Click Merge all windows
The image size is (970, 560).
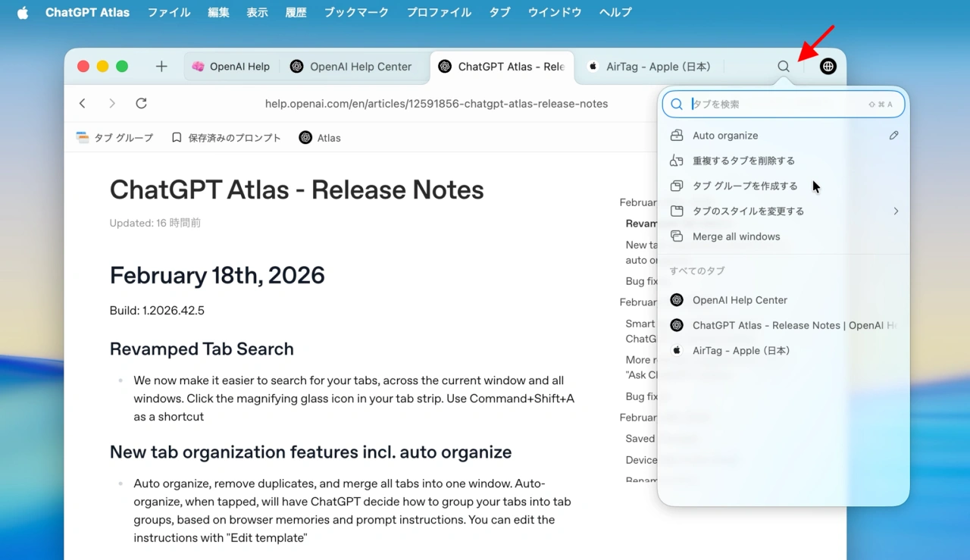[x=735, y=236]
